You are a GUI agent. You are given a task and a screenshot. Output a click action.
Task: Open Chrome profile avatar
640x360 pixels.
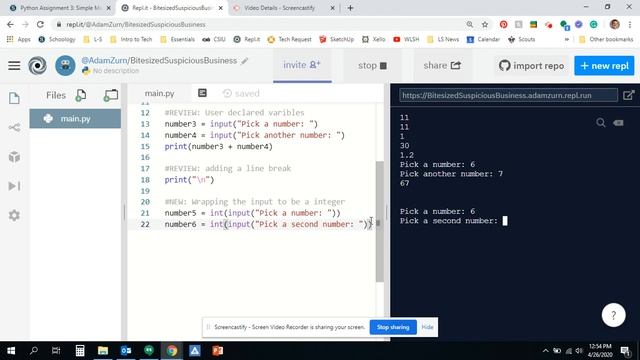coord(615,24)
